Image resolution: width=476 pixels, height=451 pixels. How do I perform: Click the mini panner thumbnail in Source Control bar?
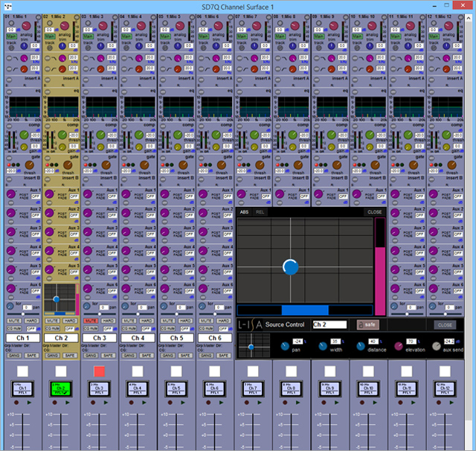click(254, 345)
